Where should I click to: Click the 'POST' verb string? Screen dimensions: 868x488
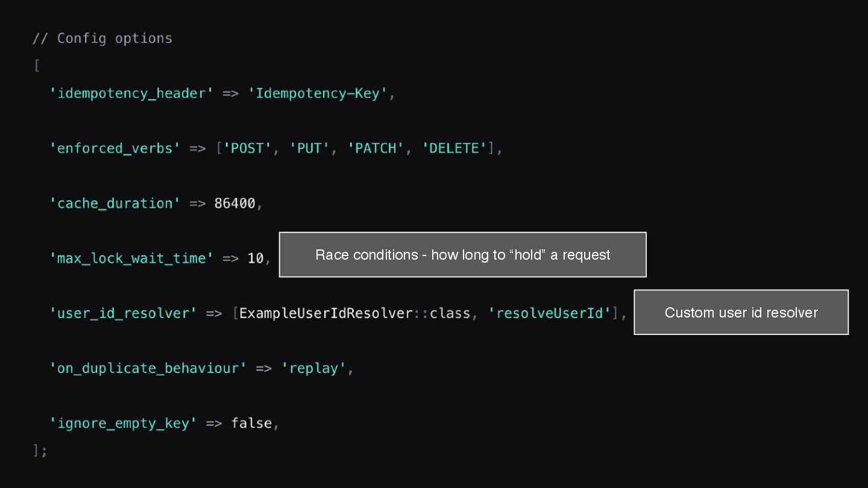[248, 149]
